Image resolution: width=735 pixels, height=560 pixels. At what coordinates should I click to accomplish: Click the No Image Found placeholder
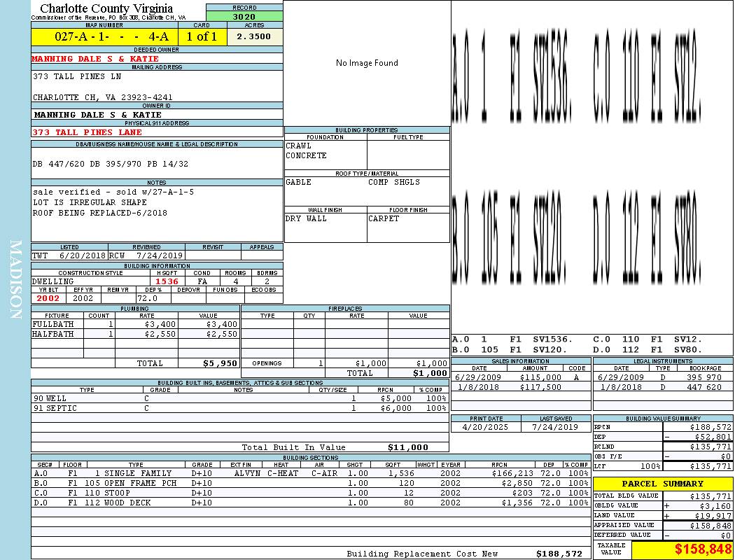point(367,63)
